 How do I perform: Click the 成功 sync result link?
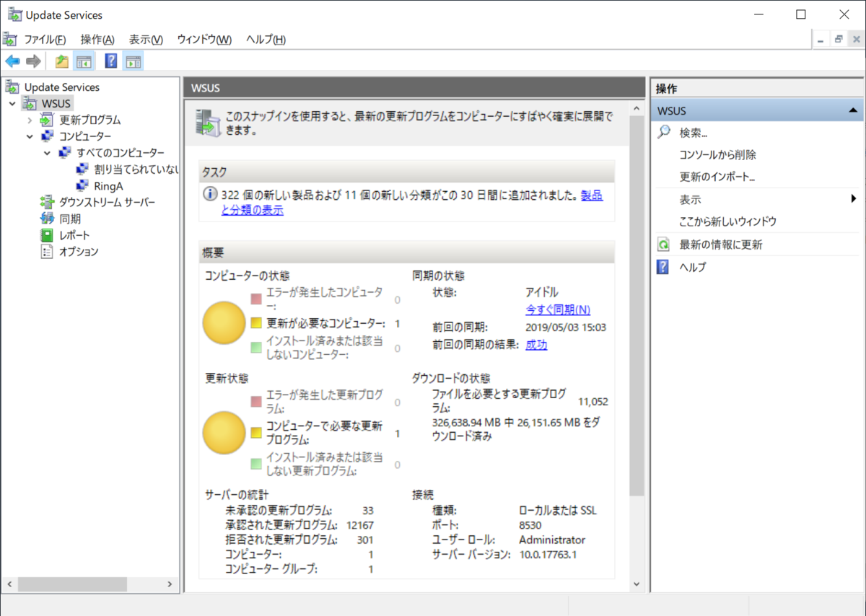click(536, 345)
